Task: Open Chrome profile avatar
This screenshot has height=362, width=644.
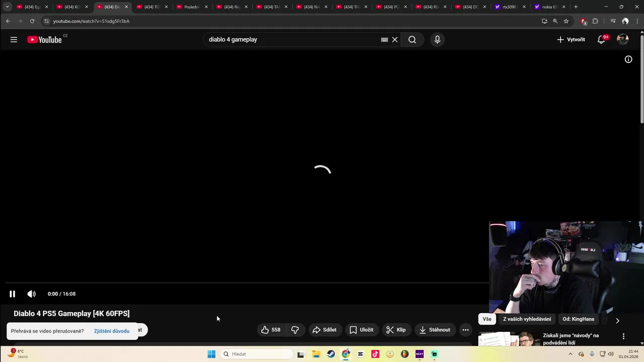Action: click(625, 21)
